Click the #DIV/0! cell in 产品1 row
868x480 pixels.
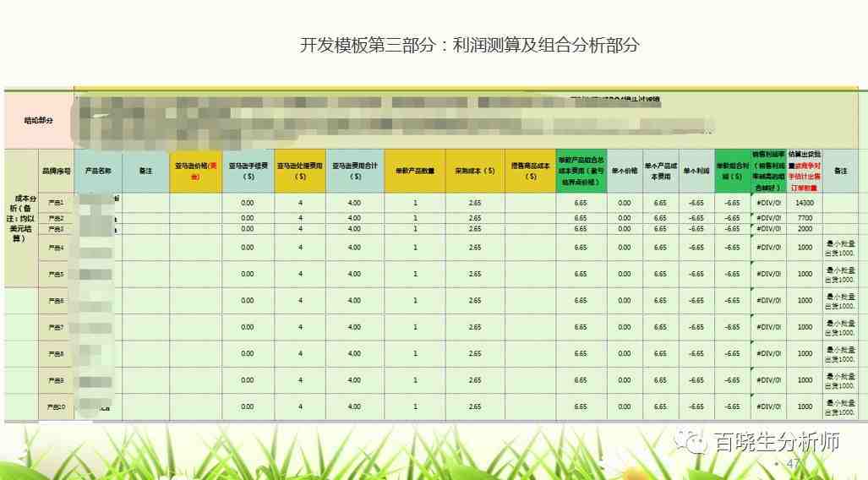coord(769,203)
